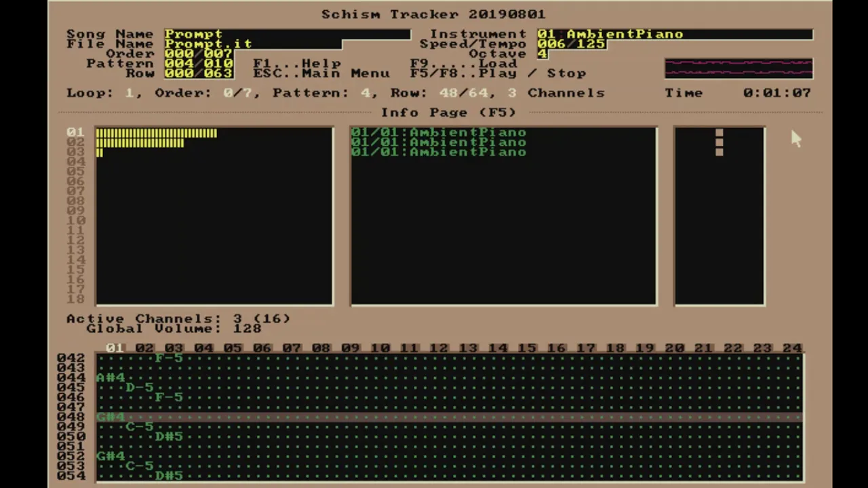Click row number 043 in the pattern view
The height and width of the screenshot is (488, 868).
click(71, 367)
